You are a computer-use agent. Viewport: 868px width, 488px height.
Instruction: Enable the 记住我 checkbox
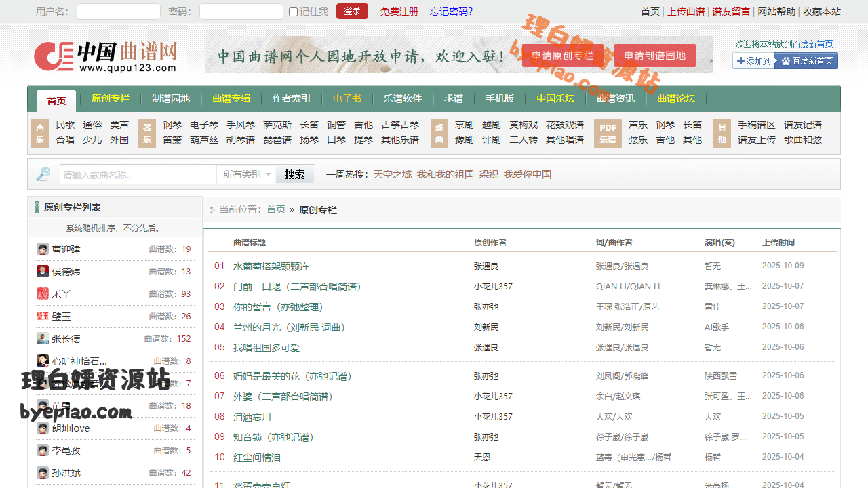pos(293,12)
